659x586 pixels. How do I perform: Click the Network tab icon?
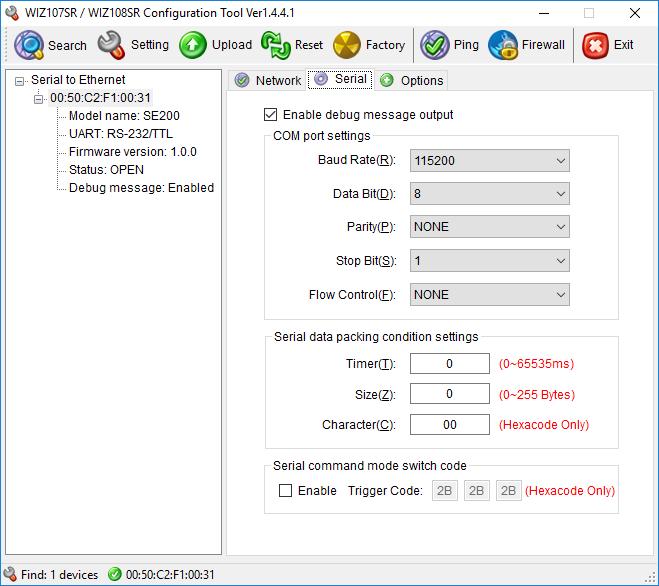(242, 80)
